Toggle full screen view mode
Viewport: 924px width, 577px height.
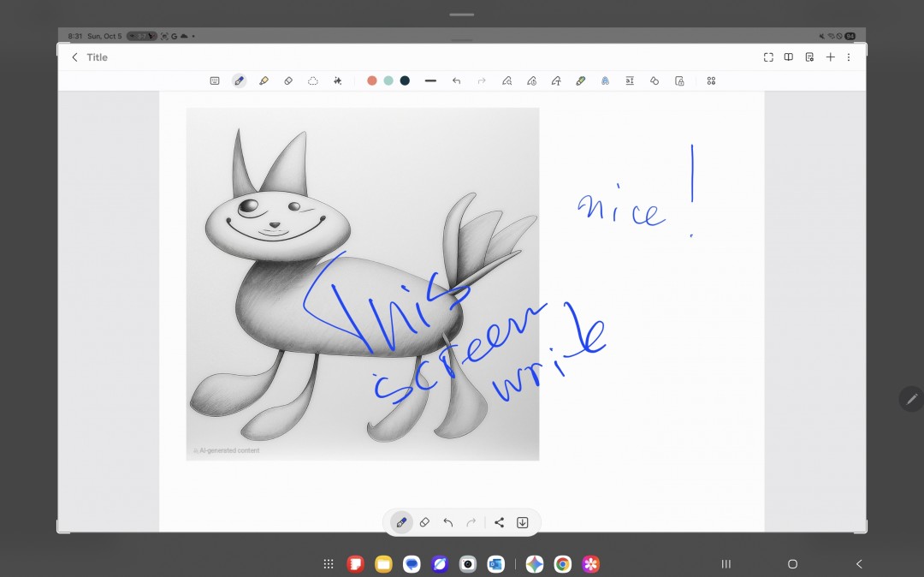point(768,57)
